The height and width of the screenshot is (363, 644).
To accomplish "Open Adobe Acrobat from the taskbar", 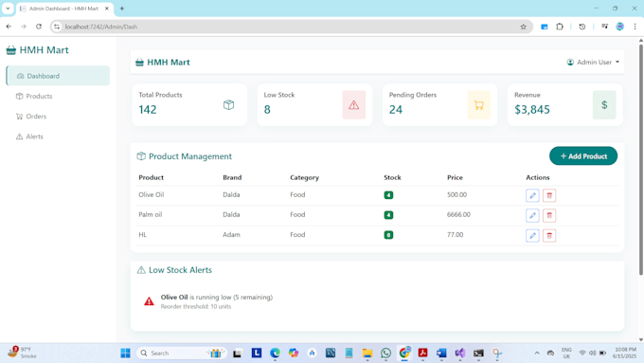I will tap(422, 354).
